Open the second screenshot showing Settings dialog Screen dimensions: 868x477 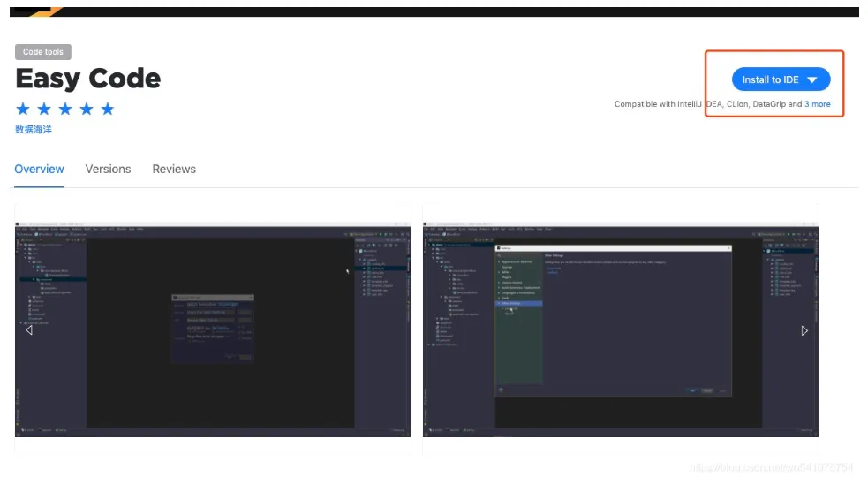[621, 329]
